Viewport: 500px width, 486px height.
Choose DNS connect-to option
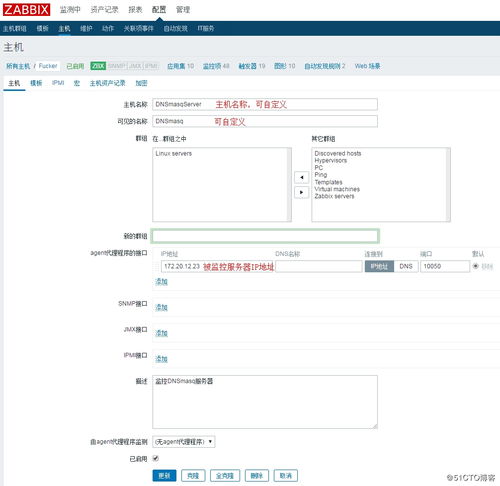[406, 266]
